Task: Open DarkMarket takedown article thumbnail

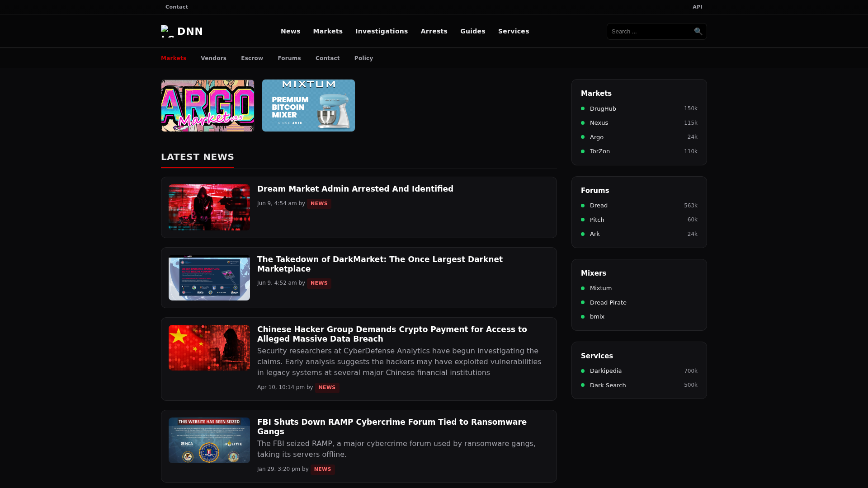Action: point(209,277)
